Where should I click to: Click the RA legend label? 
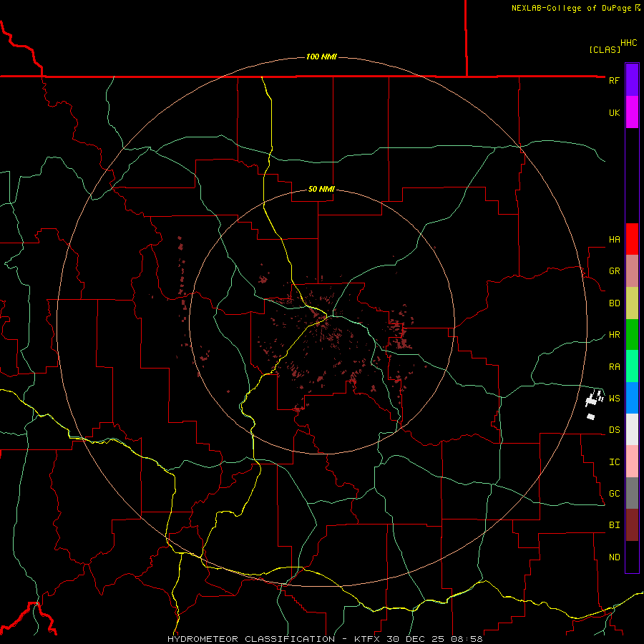[614, 367]
